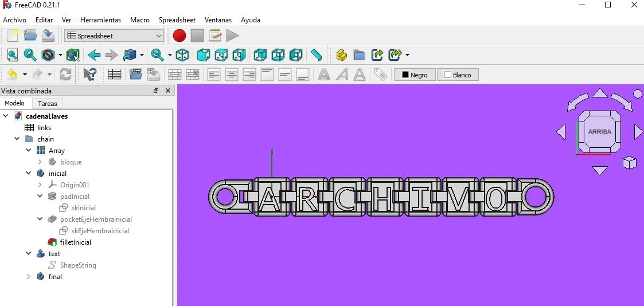Center cell text horizontally icon
The image size is (644, 306).
pos(232,74)
